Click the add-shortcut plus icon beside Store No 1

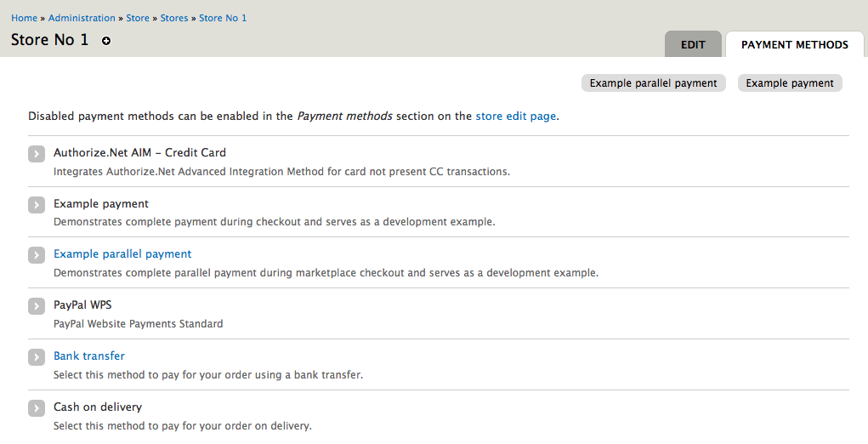tap(106, 41)
